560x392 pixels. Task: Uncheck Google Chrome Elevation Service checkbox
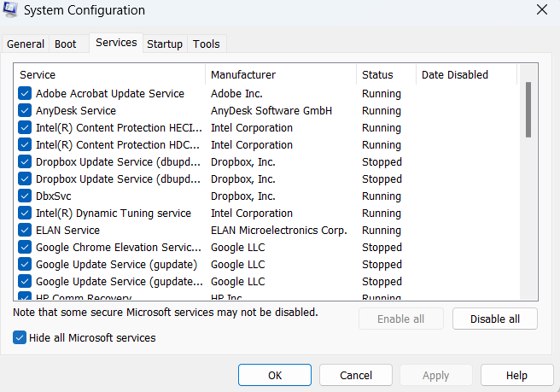click(x=25, y=248)
